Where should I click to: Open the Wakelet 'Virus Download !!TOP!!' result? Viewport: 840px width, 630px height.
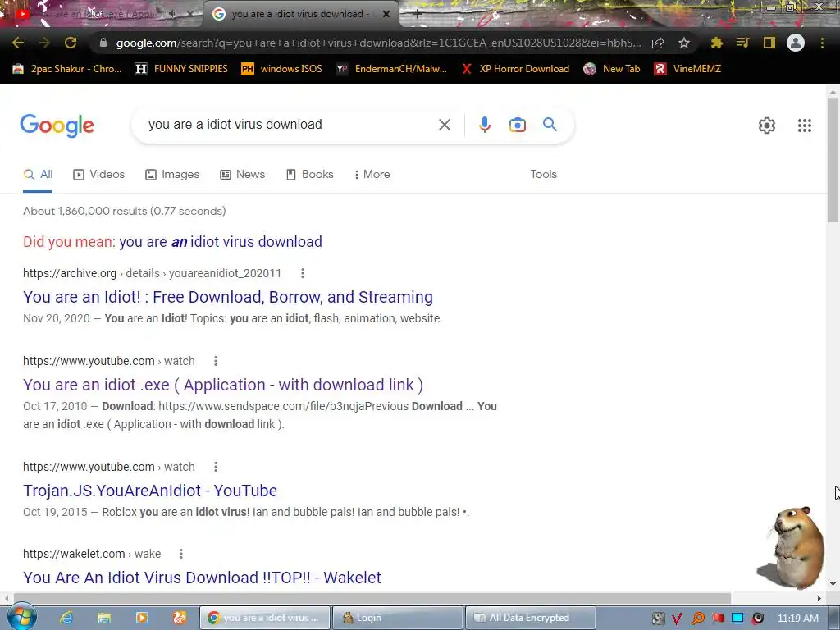tap(202, 577)
